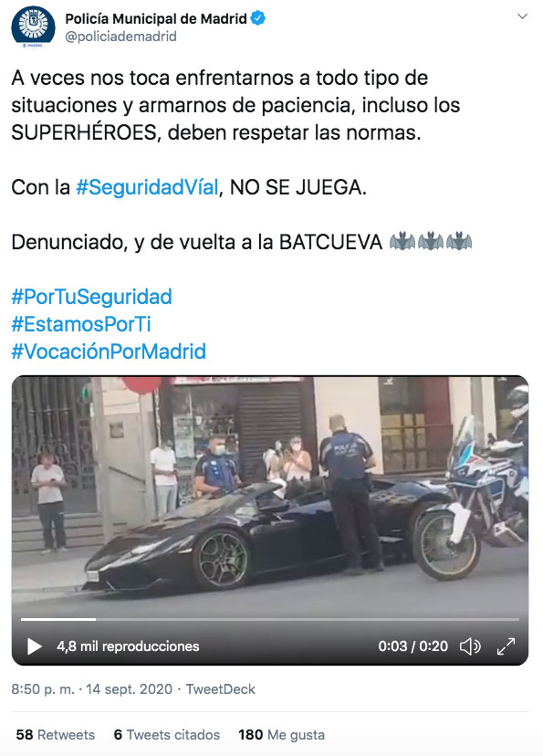Open the 8:50 p. m. 14 sept. 2020 timestamp
The image size is (543, 756).
91,689
